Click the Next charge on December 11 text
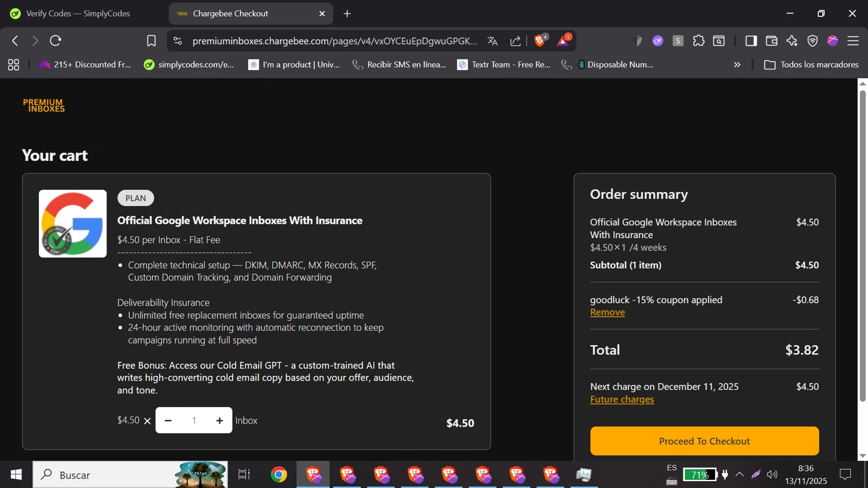The width and height of the screenshot is (868, 488). [x=664, y=386]
